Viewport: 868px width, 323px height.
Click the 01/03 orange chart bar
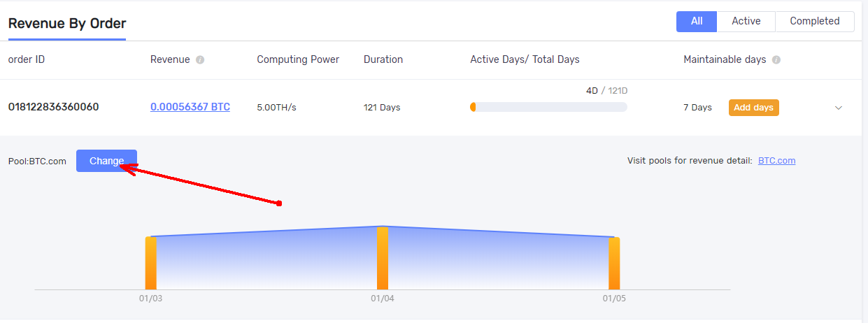point(151,263)
